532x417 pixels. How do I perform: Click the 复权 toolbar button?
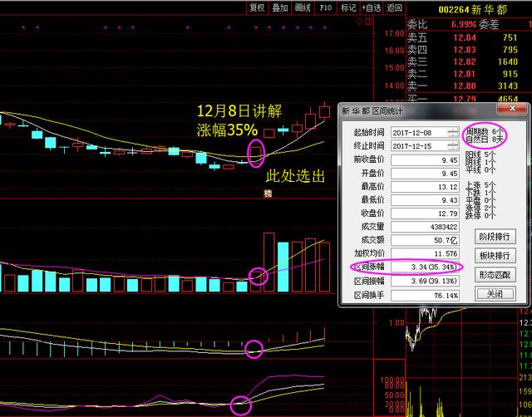click(x=259, y=7)
